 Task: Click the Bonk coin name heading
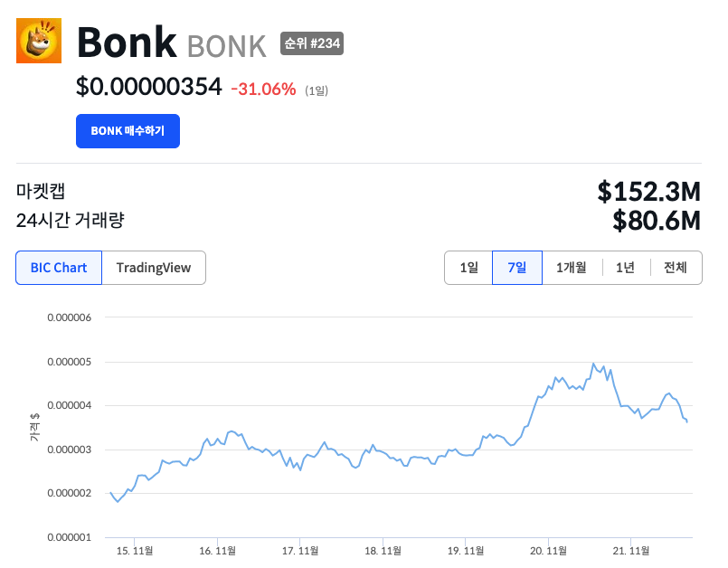[127, 42]
